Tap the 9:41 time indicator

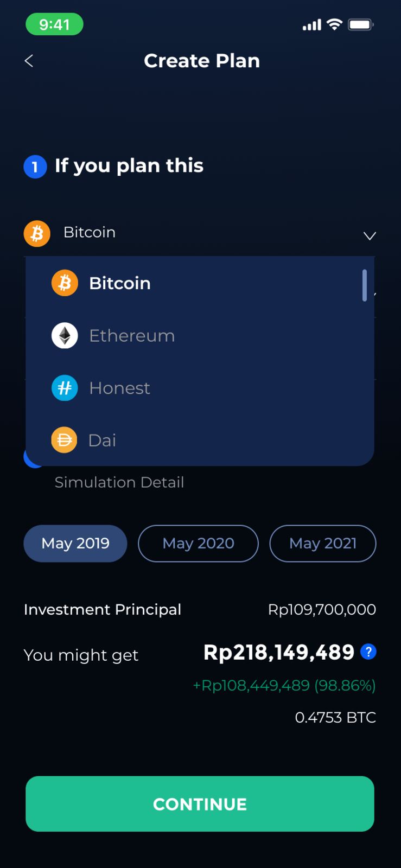54,24
